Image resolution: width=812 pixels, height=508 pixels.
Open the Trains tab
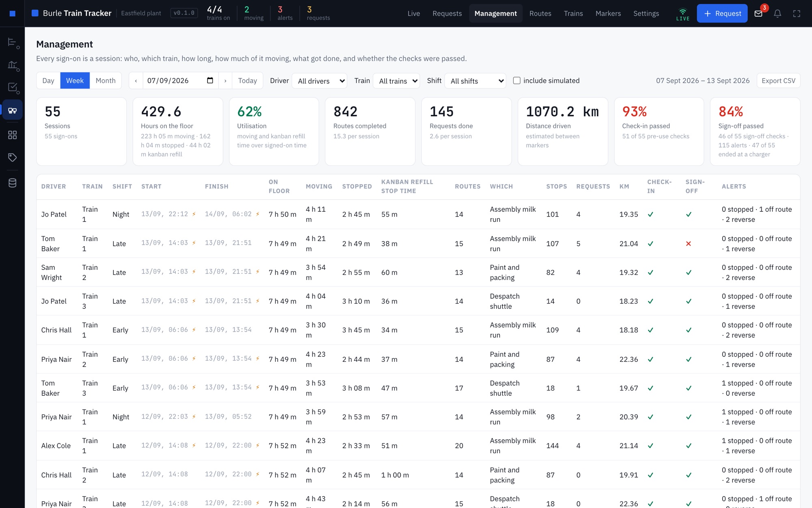tap(573, 13)
